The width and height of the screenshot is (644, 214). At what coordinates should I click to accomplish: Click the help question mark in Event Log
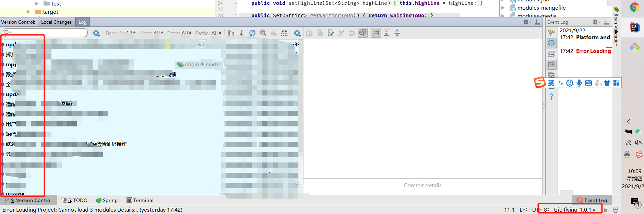tap(551, 97)
